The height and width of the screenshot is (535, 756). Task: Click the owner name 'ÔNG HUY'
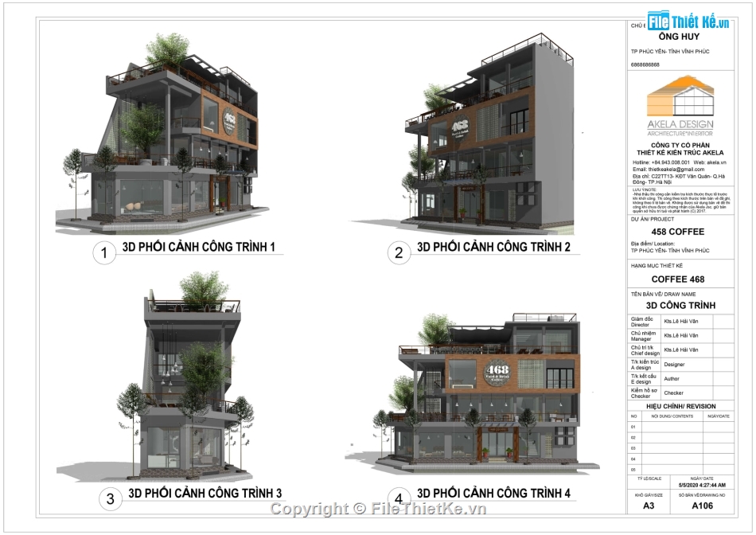coord(679,37)
